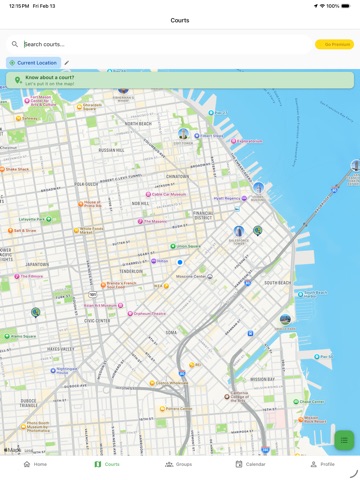Tap the Ghirardelli Square pin
360x480 pixels.
[79, 107]
